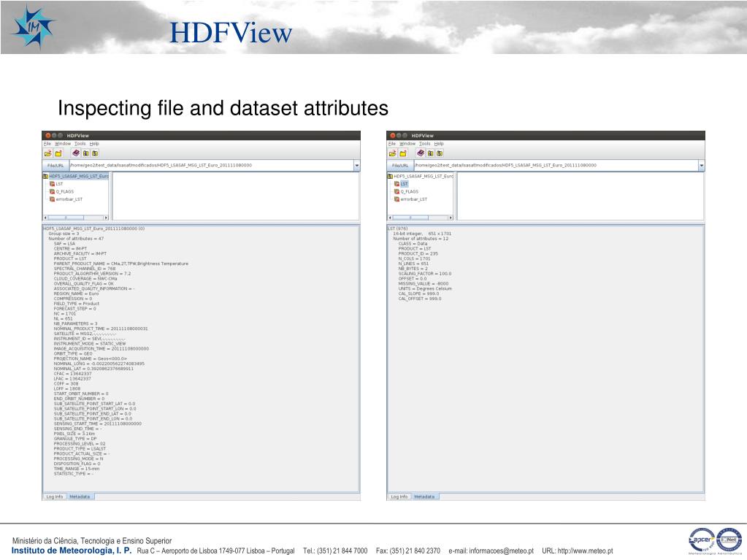This screenshot has height=560, width=747.
Task: Click Q_FLAGS dataset icon in right window tree
Action: tap(397, 191)
